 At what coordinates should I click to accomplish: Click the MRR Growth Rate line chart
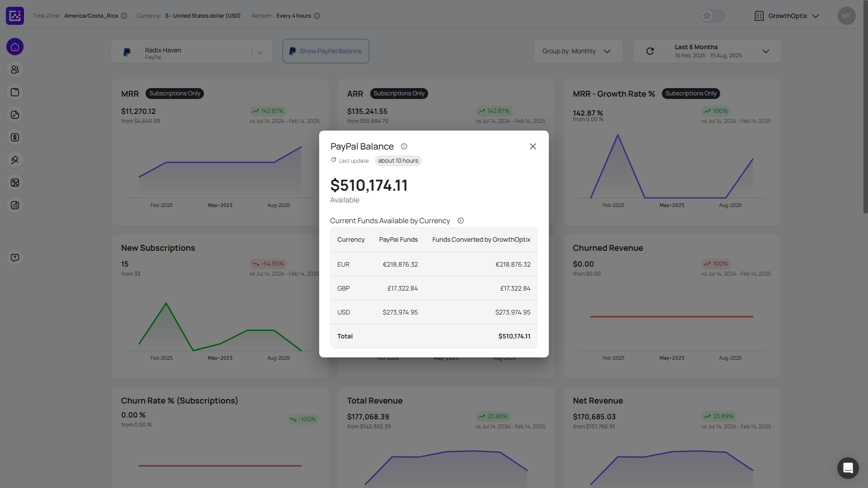coord(671,167)
